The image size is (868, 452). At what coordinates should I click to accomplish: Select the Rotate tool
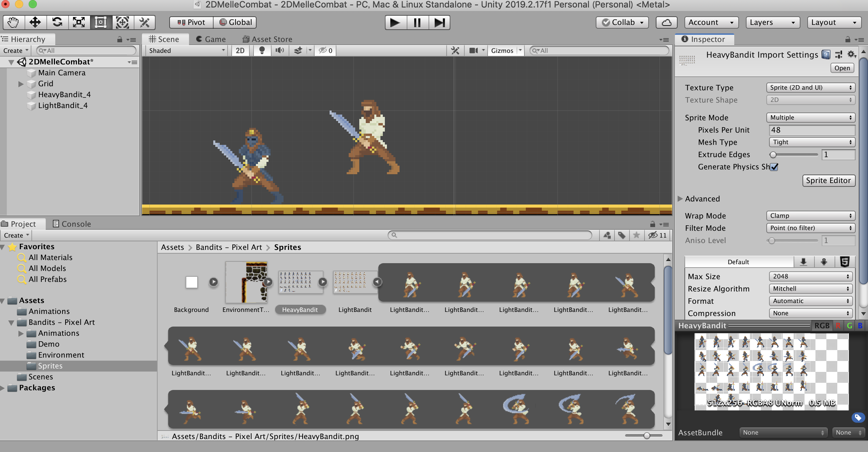(57, 22)
